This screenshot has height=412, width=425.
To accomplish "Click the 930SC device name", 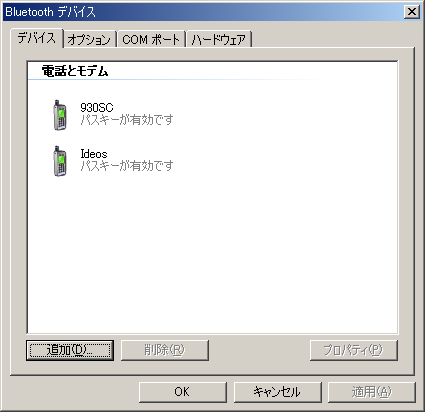I will 97,107.
